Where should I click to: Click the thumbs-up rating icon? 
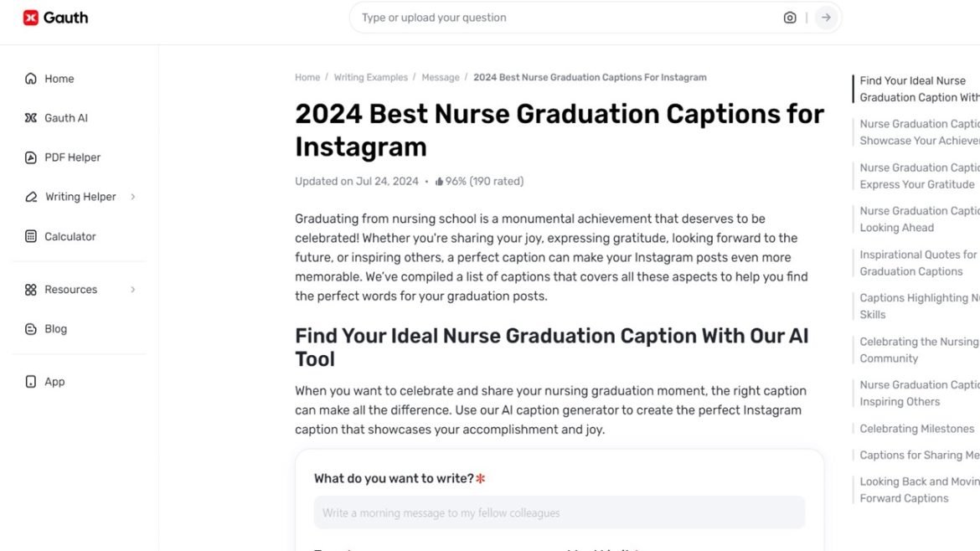(439, 182)
